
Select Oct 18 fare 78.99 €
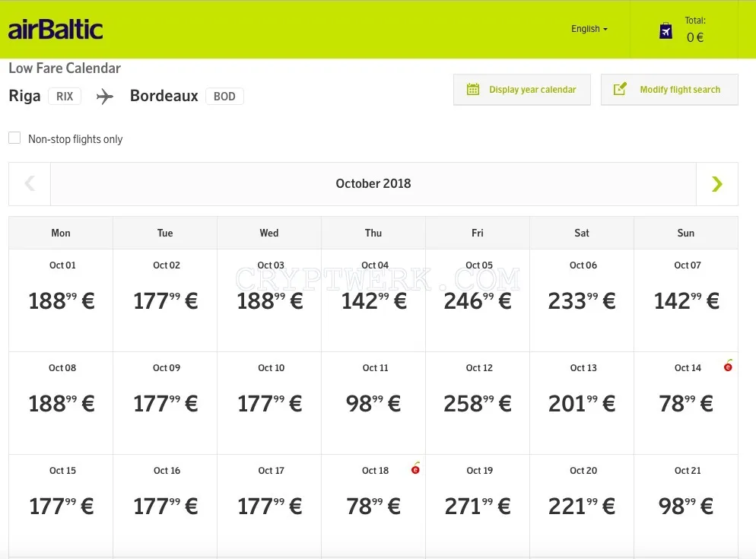[373, 506]
